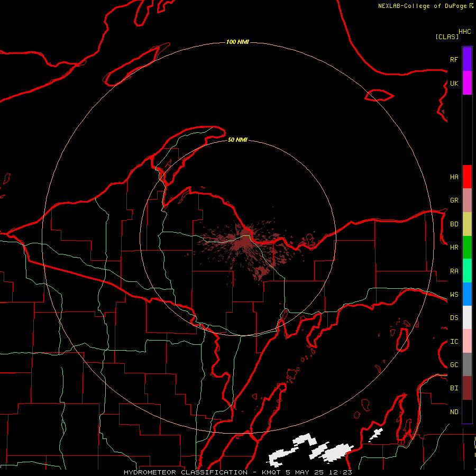Click the "HHC" product label

tap(464, 32)
